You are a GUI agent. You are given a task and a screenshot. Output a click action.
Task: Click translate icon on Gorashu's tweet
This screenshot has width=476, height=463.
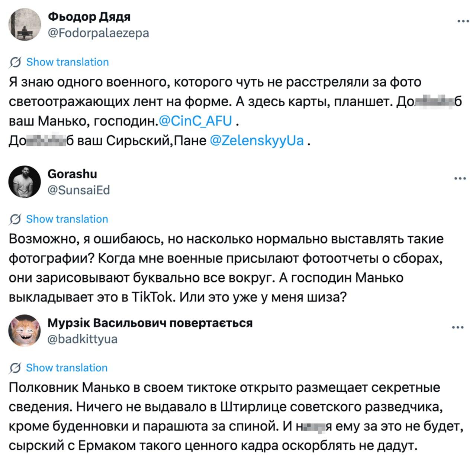(15, 219)
